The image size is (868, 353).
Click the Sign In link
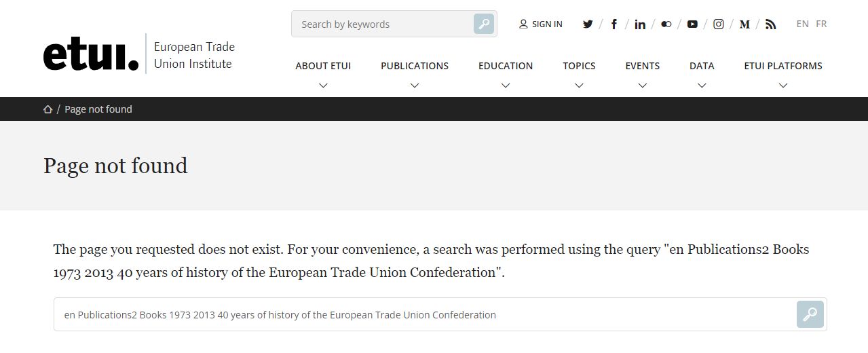click(x=541, y=24)
